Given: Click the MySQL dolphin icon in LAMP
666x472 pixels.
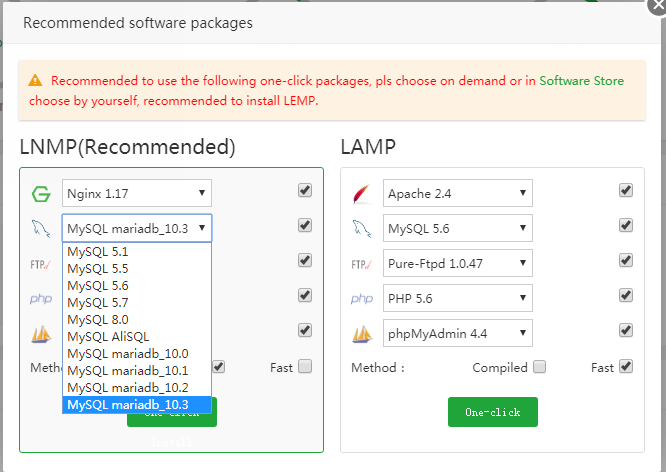Looking at the screenshot, I should [x=362, y=229].
